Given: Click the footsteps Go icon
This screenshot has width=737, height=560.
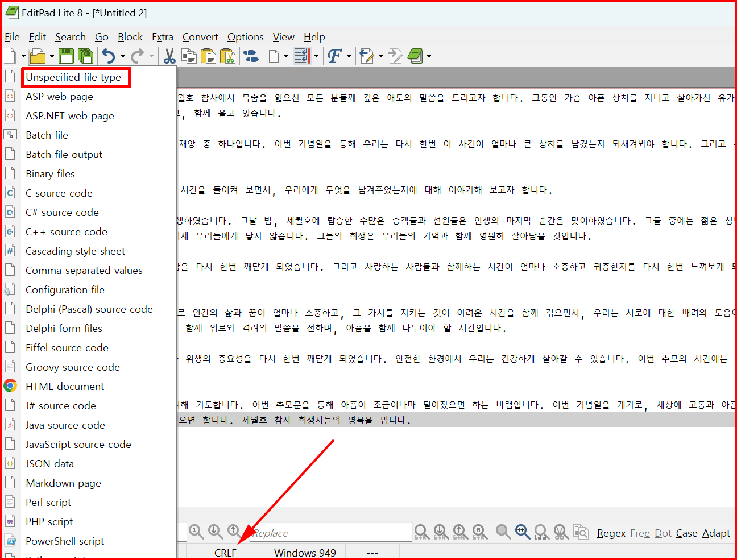Looking at the screenshot, I should pyautogui.click(x=251, y=56).
